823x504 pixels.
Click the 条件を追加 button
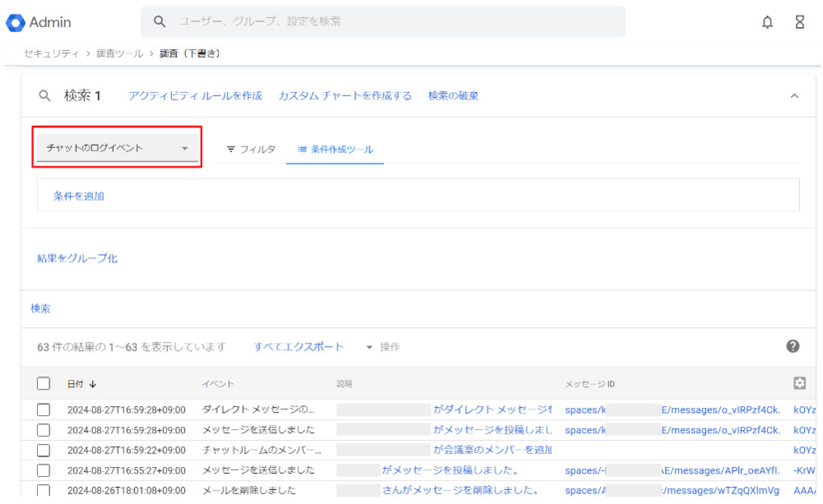[78, 197]
